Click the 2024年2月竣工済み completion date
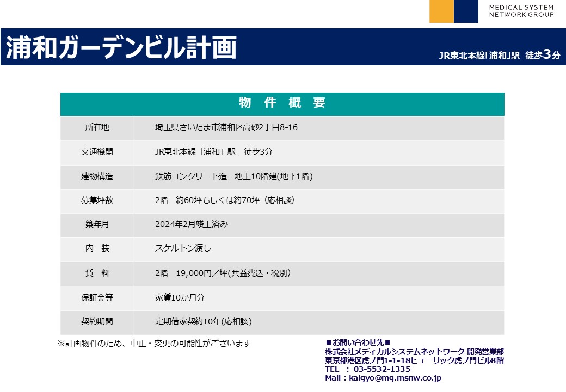Image resolution: width=566 pixels, height=392 pixels. tap(191, 224)
